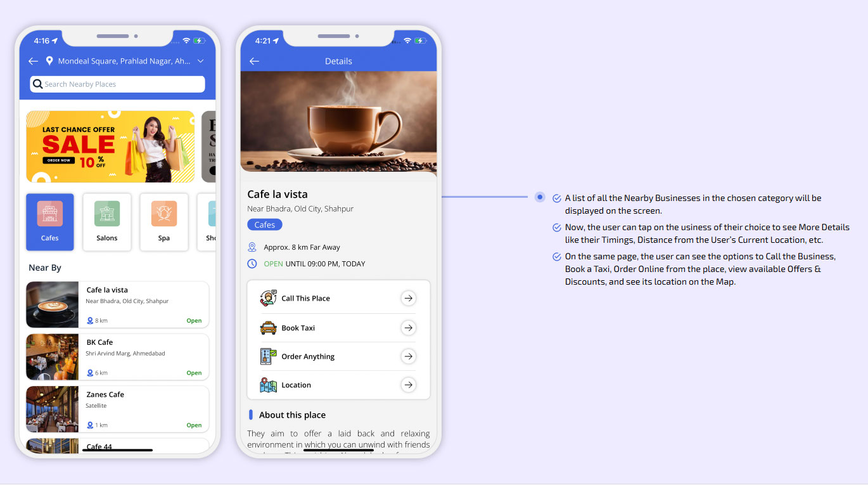Tap the Location map icon

click(x=268, y=385)
